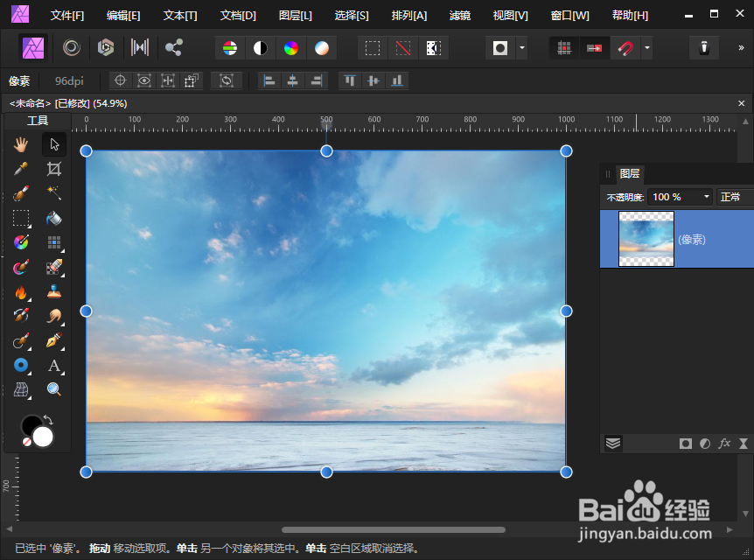Toggle move by whole pixels
Image resolution: width=754 pixels, height=560 pixels.
[x=593, y=47]
